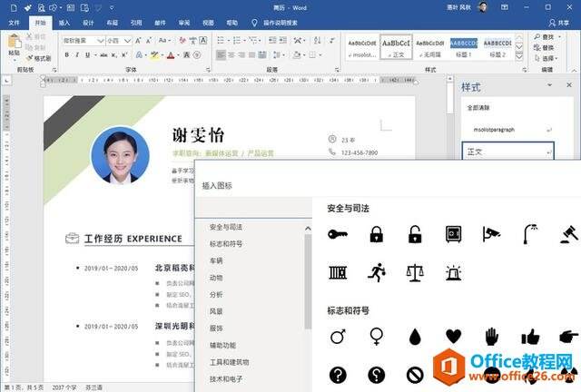Viewport: 581px width, 392px height.
Task: Open the font name dropdown
Action: [x=99, y=41]
